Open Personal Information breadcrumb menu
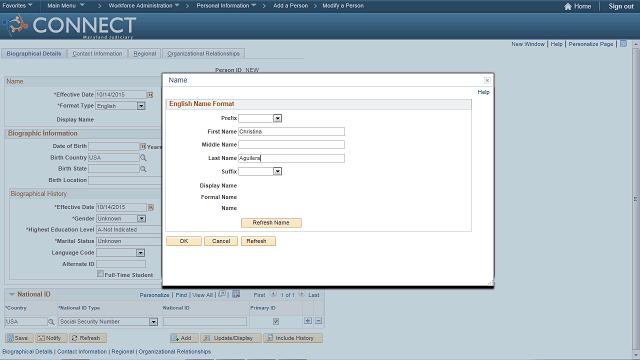Viewport: 640px width, 360px height. click(x=226, y=6)
